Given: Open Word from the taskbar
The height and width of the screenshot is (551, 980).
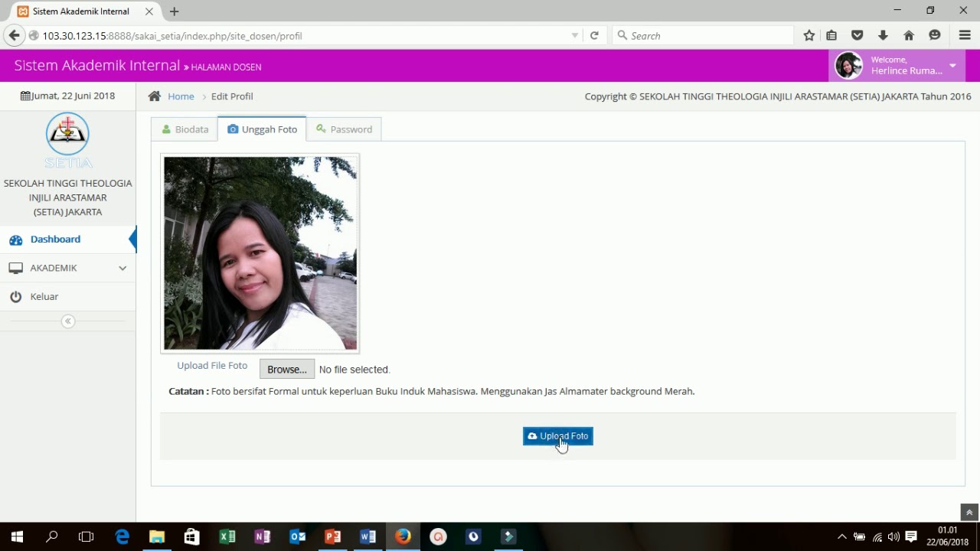Looking at the screenshot, I should click(x=368, y=536).
